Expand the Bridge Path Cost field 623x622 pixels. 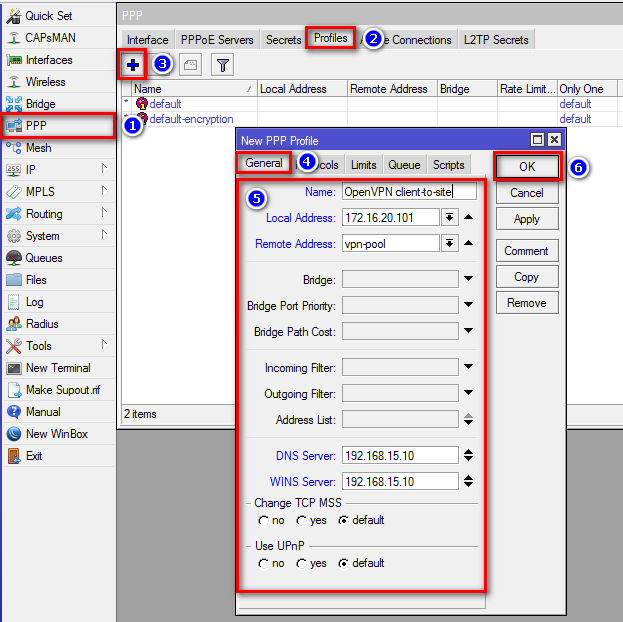[469, 330]
